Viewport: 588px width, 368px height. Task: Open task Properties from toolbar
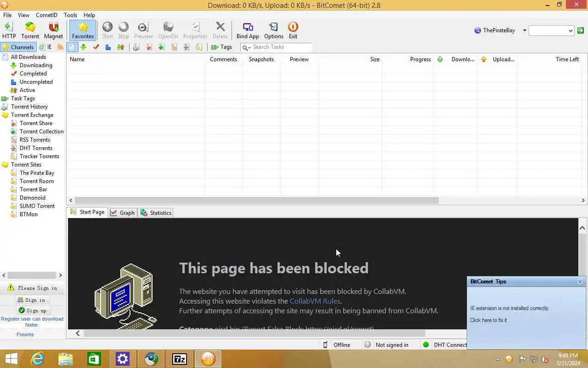(x=195, y=30)
